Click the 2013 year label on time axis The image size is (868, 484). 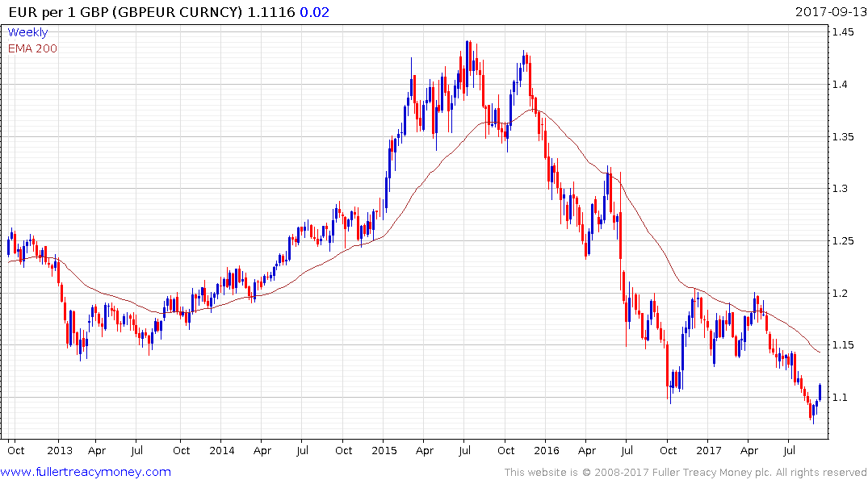[60, 450]
